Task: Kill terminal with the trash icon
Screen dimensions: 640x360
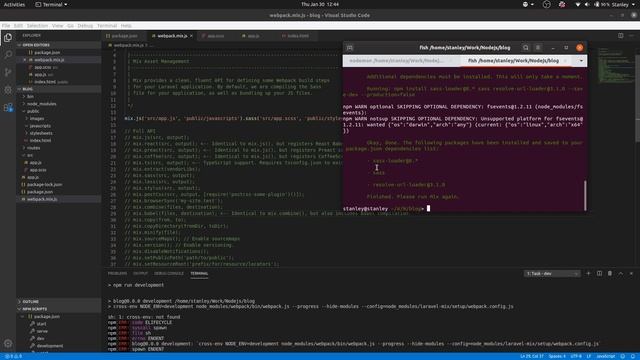Action: [610, 273]
